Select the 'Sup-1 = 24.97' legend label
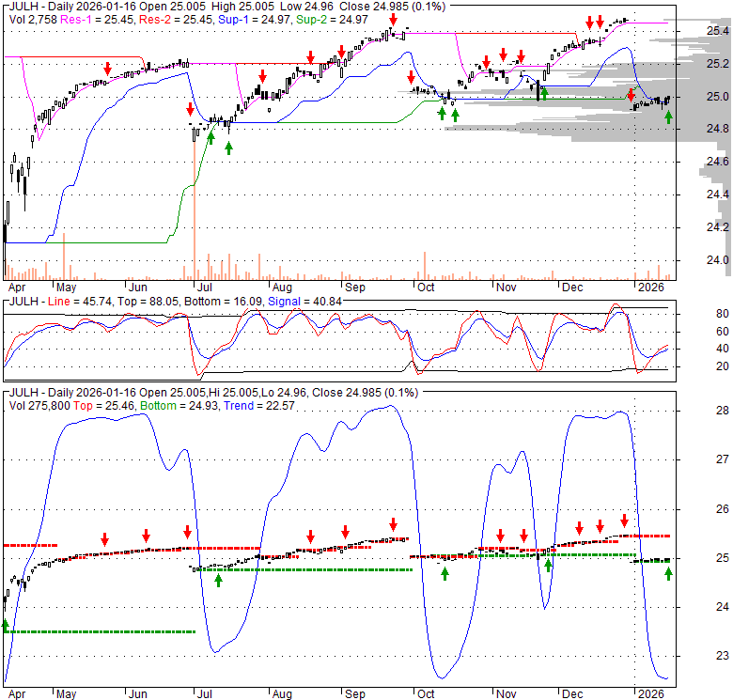733x700 pixels. (x=255, y=20)
